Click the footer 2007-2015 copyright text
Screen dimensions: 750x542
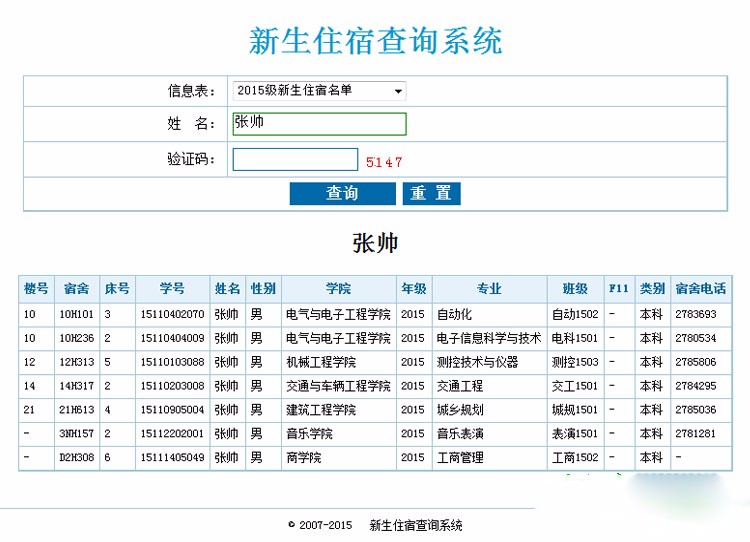[321, 525]
